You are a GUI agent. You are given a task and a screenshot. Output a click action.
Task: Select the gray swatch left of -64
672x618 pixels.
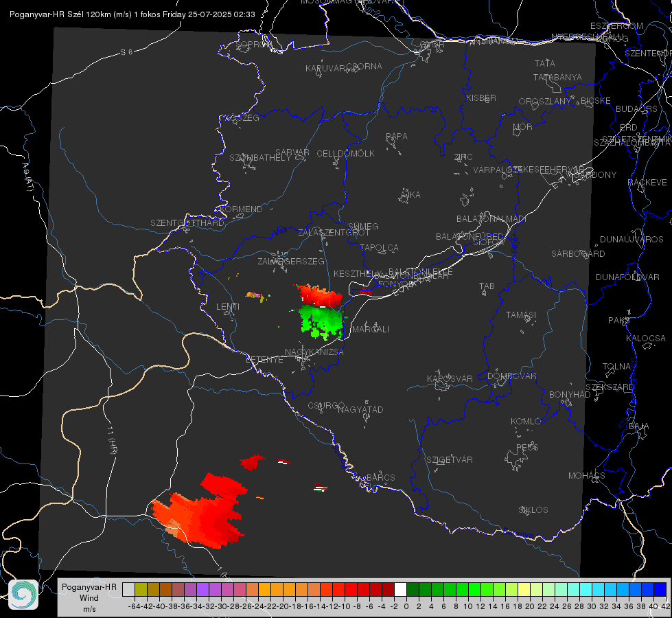click(x=128, y=589)
